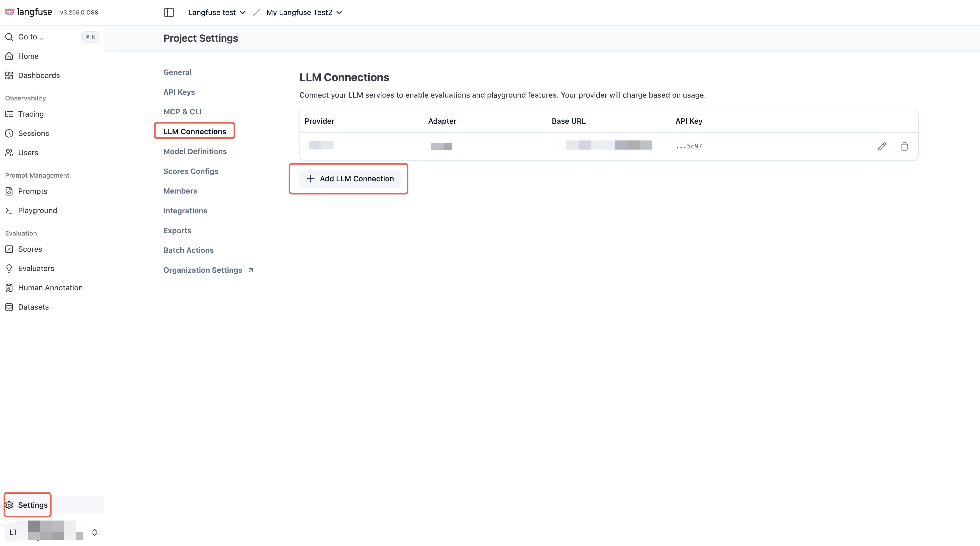Click the v3.205.0 OSS version label
The image size is (980, 546).
[79, 12]
